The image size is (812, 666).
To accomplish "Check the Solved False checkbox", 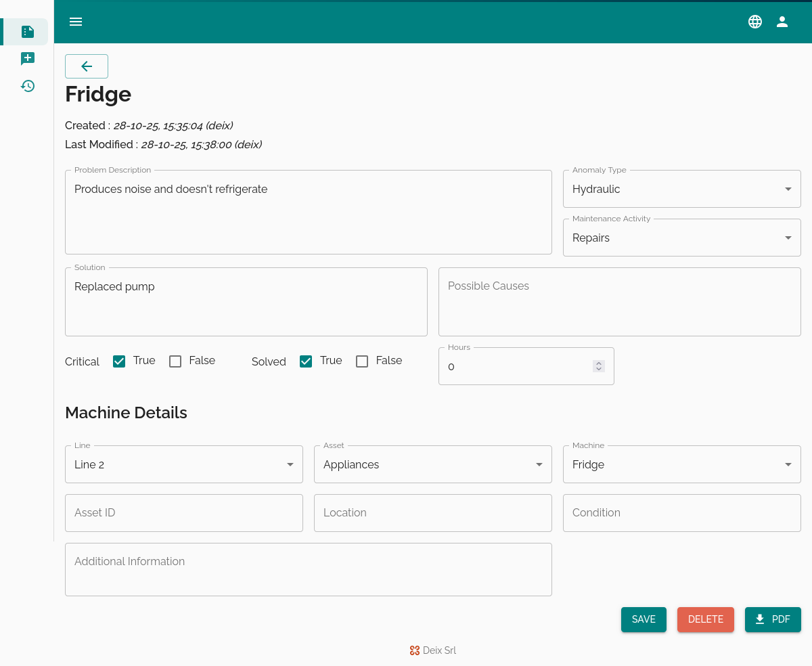I will 362,361.
